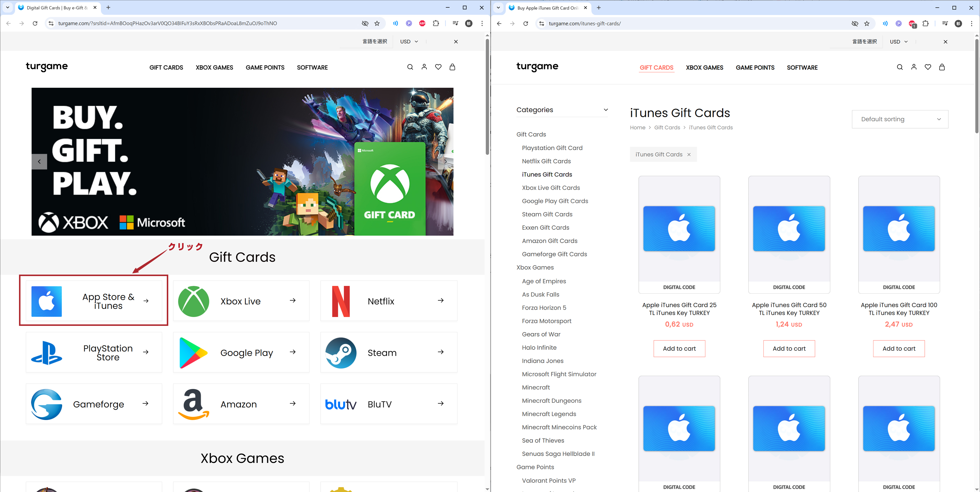Open tab search dropdown in right browser
Screen dimensions: 980x492
click(498, 8)
